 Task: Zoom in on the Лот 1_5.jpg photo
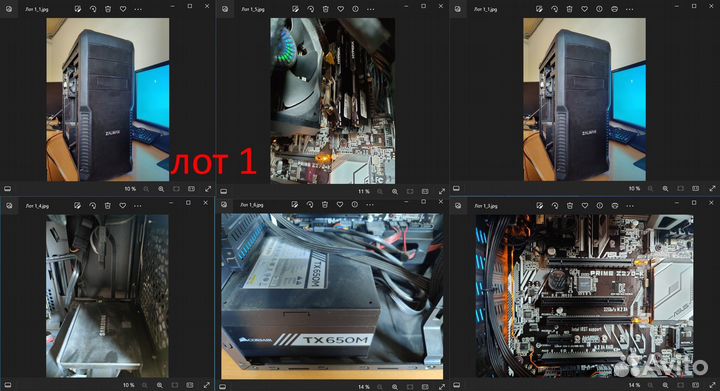coord(395,191)
